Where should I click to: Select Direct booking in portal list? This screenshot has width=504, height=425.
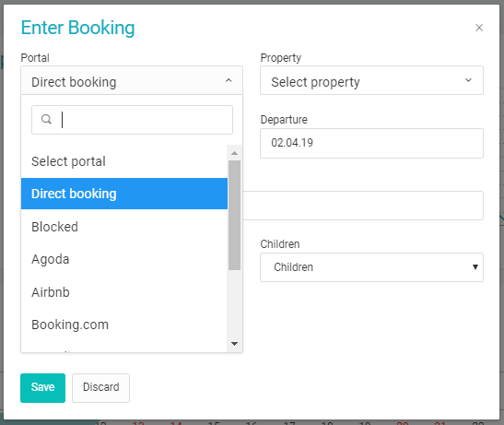pos(124,194)
